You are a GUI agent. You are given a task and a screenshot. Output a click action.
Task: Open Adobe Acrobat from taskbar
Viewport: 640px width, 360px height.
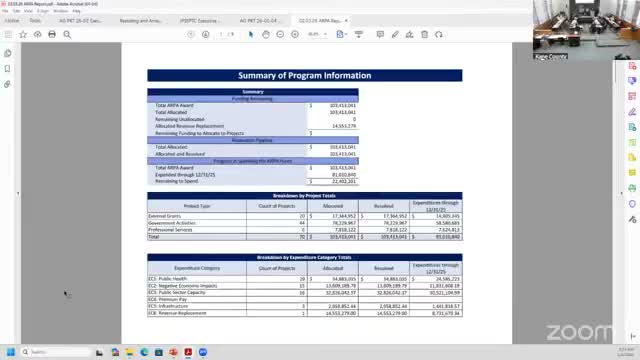188,352
